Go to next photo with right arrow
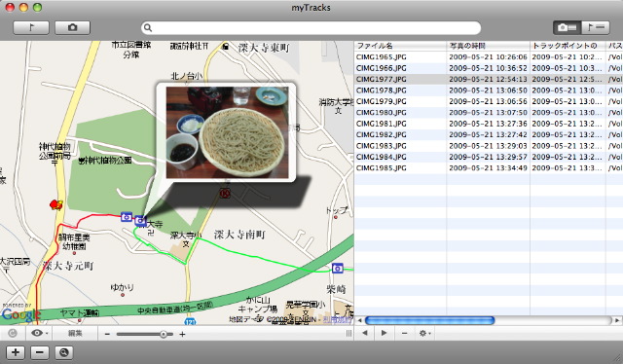The height and width of the screenshot is (364, 623). coord(384,333)
